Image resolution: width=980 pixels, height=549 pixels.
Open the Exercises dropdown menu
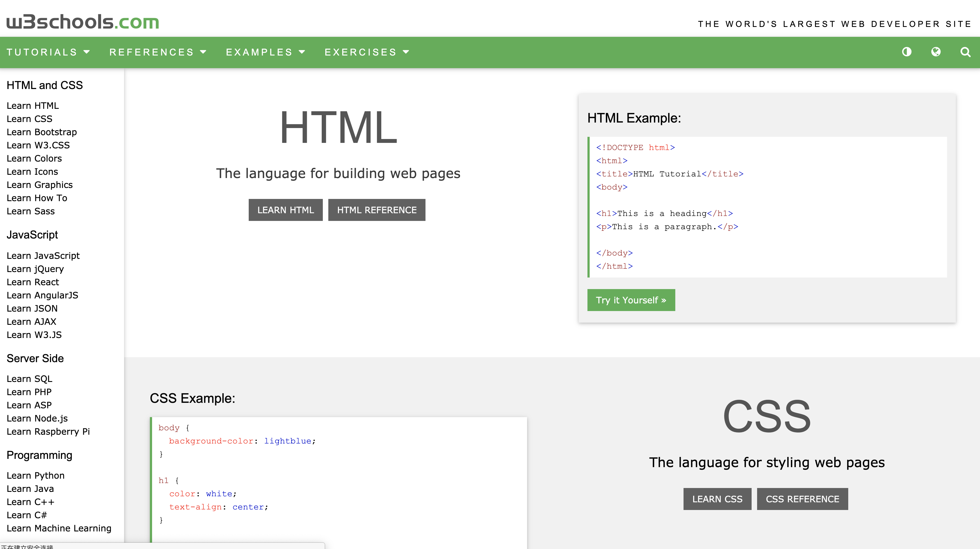pos(366,52)
